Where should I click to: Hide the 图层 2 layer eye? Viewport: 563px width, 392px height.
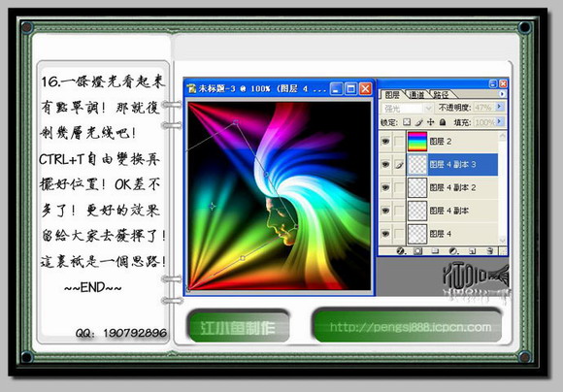coord(385,142)
